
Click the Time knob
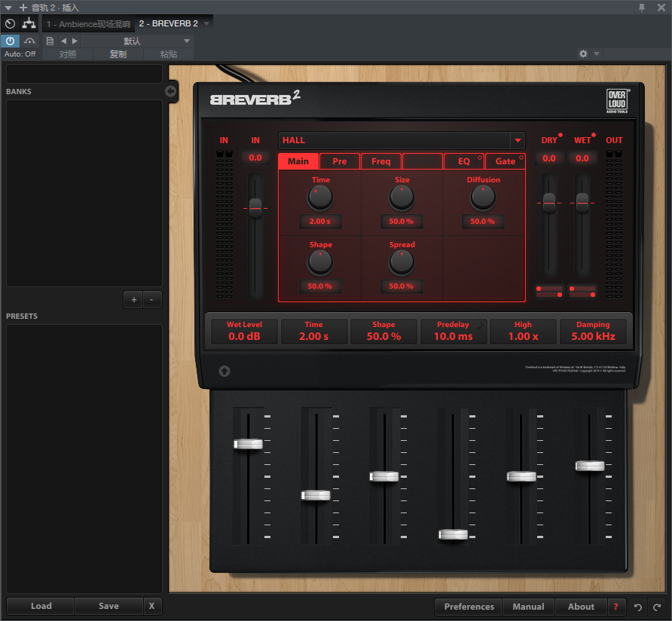(x=320, y=197)
